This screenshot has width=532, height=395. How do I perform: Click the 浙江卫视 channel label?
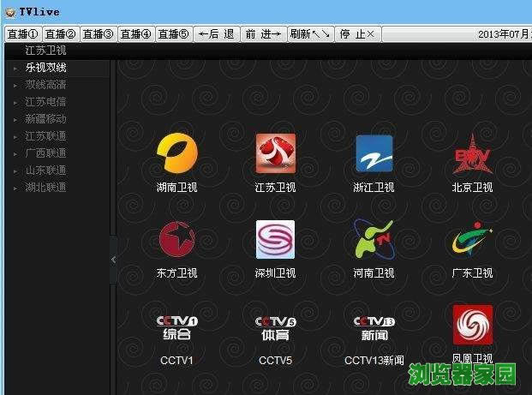click(x=374, y=188)
